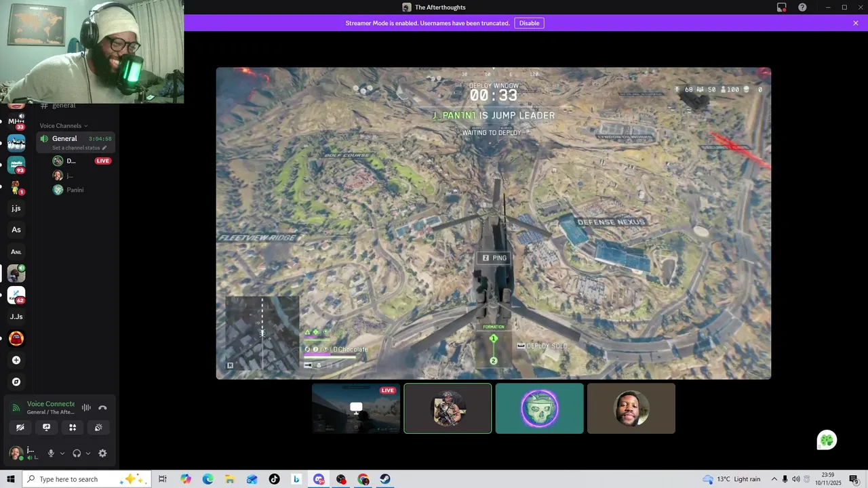The width and height of the screenshot is (868, 488).
Task: Open the server with 62 notification badge
Action: pyautogui.click(x=16, y=295)
